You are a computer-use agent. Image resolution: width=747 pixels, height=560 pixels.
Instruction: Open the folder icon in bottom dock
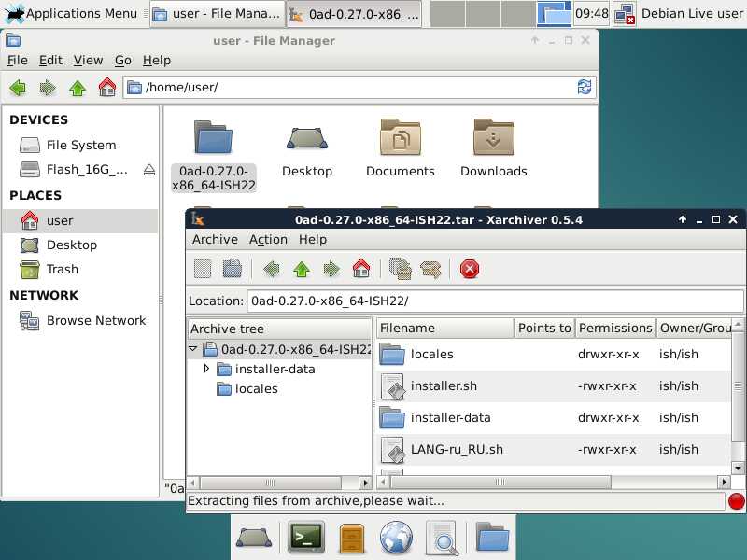(492, 537)
